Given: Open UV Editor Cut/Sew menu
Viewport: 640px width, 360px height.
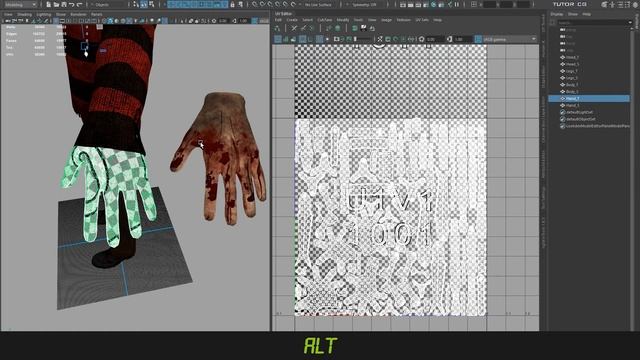Looking at the screenshot, I should click(325, 20).
